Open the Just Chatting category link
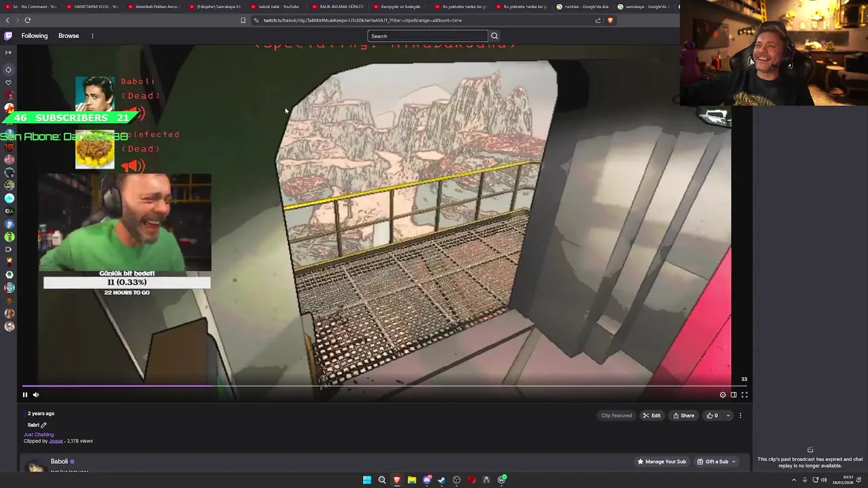 (39, 434)
